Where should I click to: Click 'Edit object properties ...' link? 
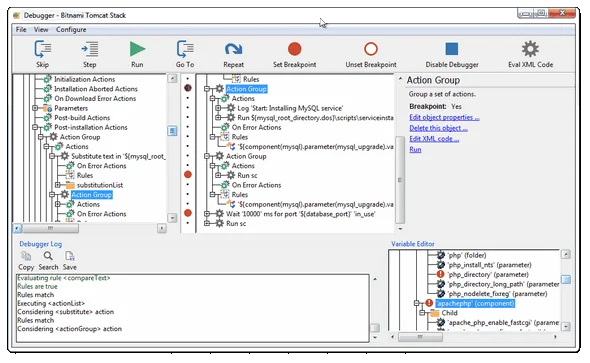(444, 117)
